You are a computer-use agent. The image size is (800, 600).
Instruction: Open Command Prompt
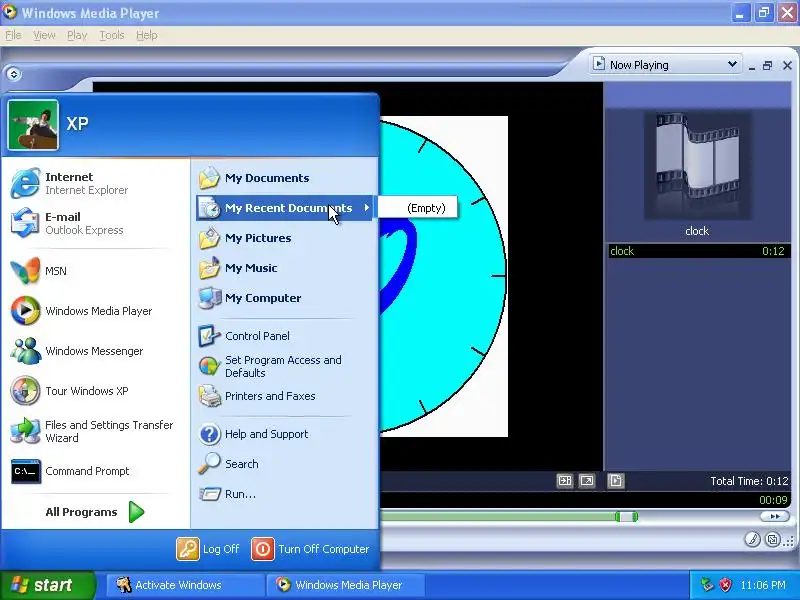point(95,471)
